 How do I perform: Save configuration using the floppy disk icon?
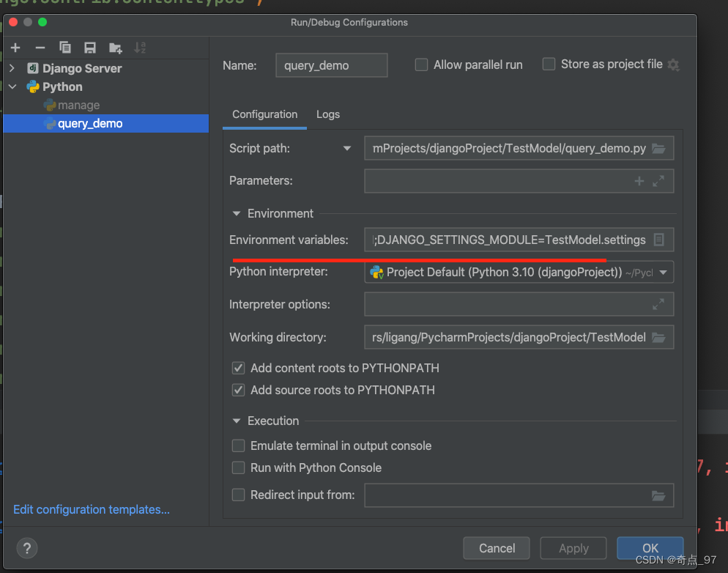coord(89,48)
